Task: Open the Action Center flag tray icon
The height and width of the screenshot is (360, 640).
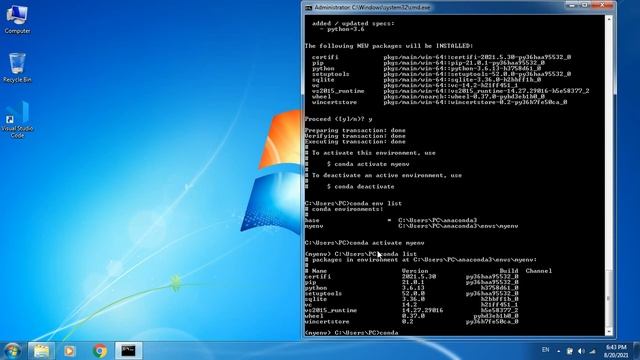Action: coord(569,351)
